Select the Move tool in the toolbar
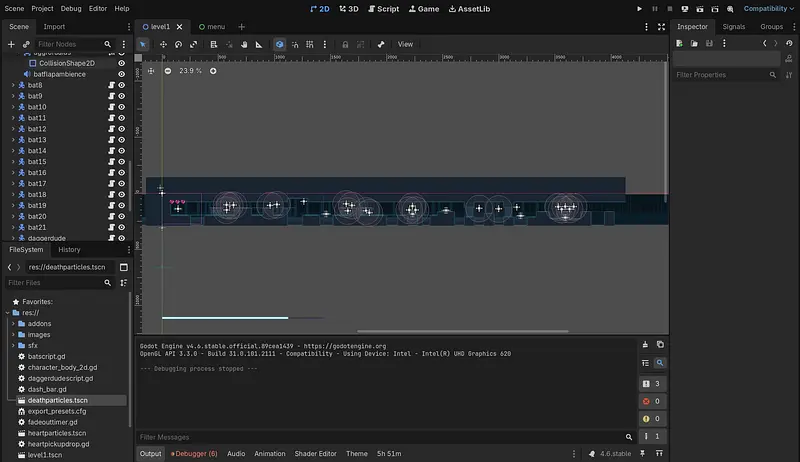800x462 pixels. pos(163,44)
